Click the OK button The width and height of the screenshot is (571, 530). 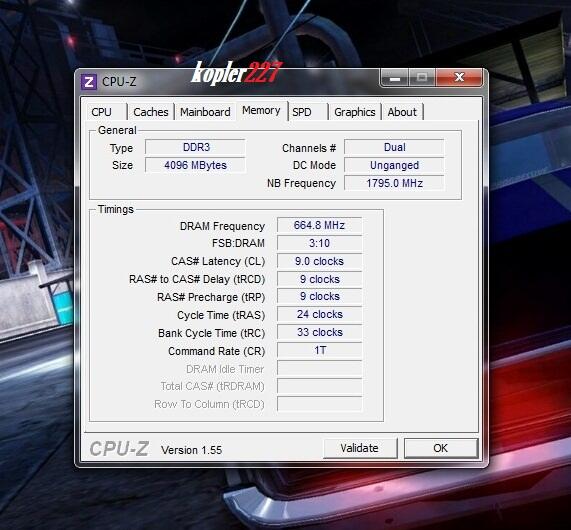point(441,448)
